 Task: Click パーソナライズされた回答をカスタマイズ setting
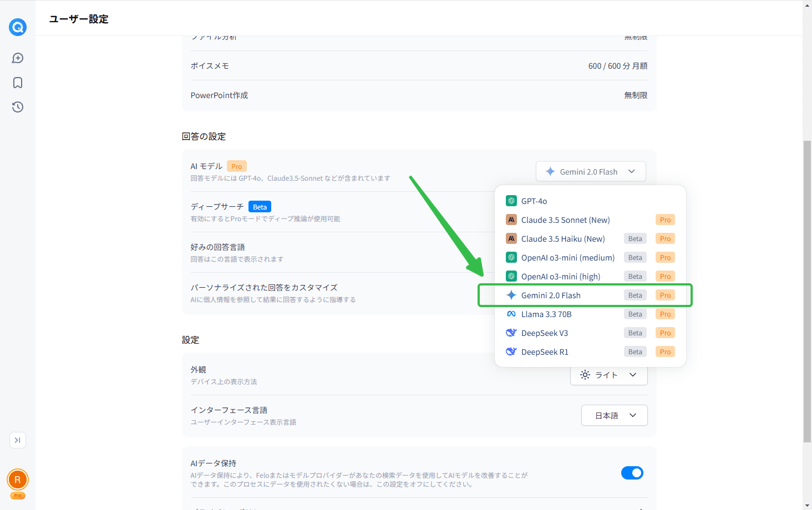264,288
